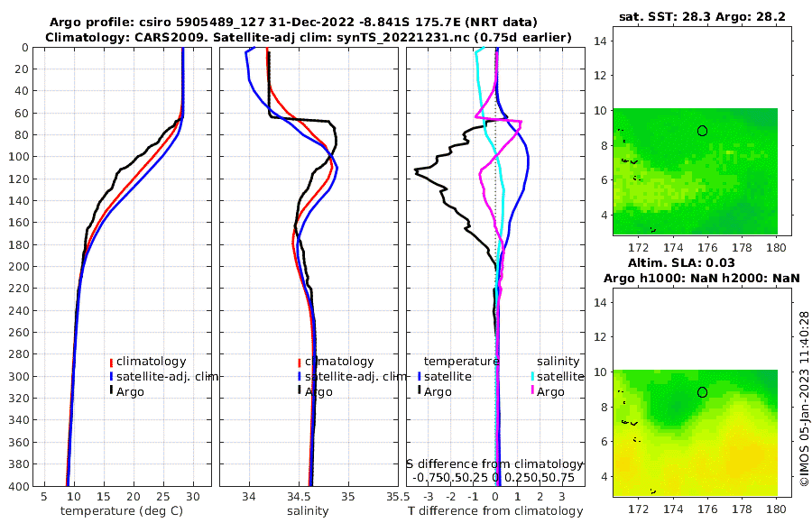Image resolution: width=812 pixels, height=523 pixels.
Task: Click the 'temperature (deg C)' axis label
Action: pyautogui.click(x=122, y=511)
